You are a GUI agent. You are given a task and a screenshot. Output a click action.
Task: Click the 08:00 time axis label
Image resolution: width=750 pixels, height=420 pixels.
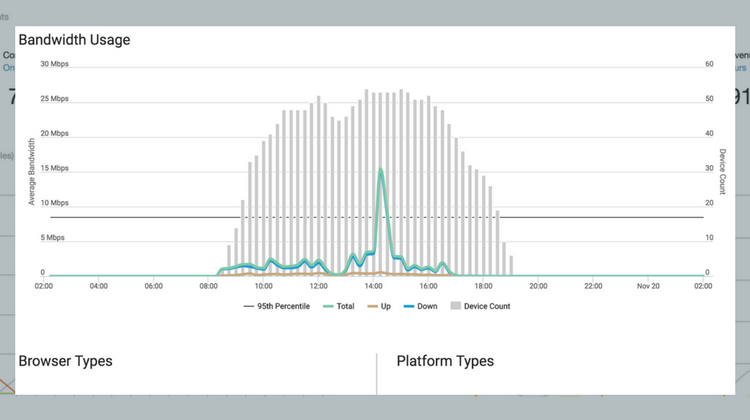pos(209,286)
